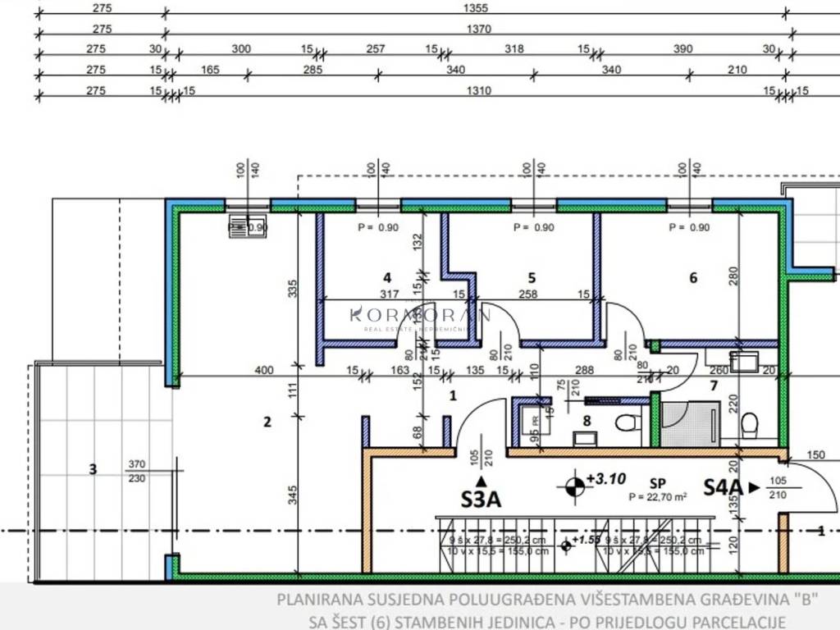Click the black arrow above S3A
Image resolution: width=840 pixels, height=630 pixels.
coord(481,481)
